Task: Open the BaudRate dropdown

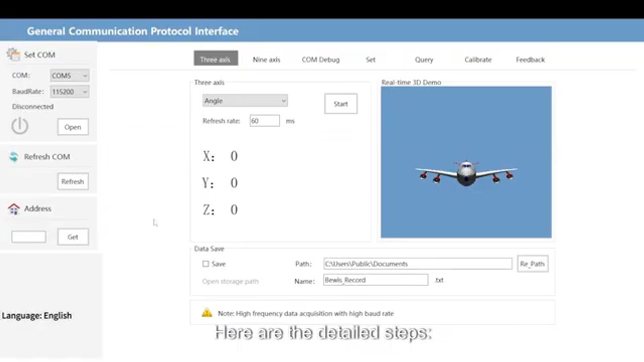Action: pyautogui.click(x=69, y=92)
